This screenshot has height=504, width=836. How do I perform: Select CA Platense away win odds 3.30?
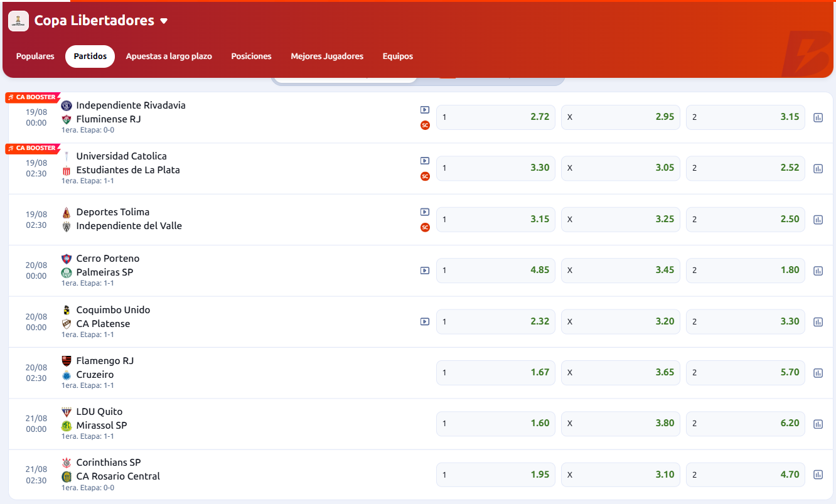click(x=746, y=322)
